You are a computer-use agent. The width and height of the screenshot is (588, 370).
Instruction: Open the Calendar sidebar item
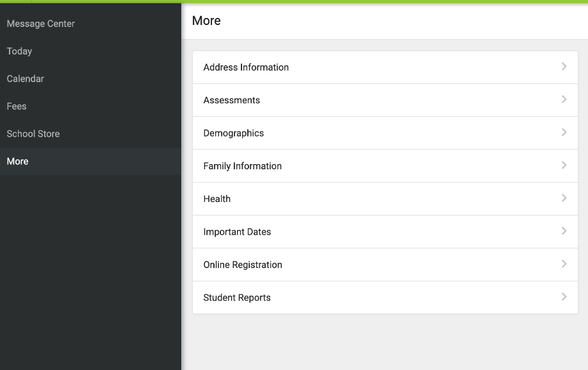(x=90, y=79)
